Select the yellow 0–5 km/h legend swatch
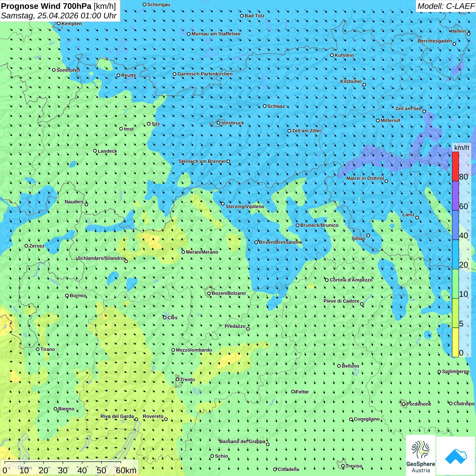This screenshot has width=476, height=476. [455, 342]
